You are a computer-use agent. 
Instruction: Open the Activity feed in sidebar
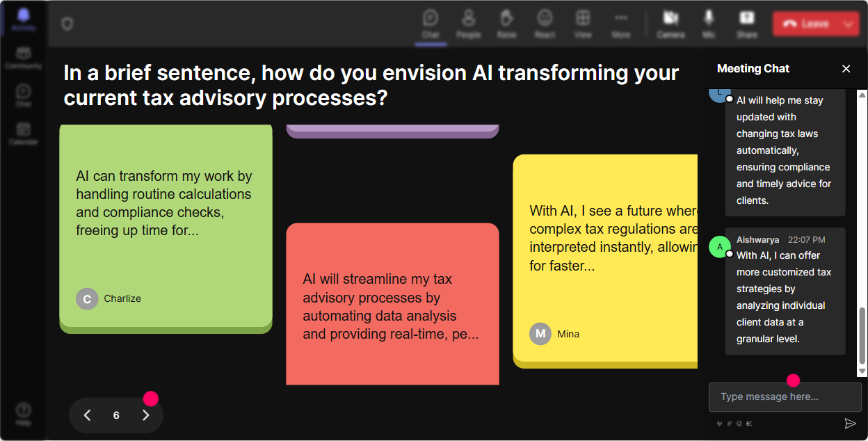click(x=24, y=19)
